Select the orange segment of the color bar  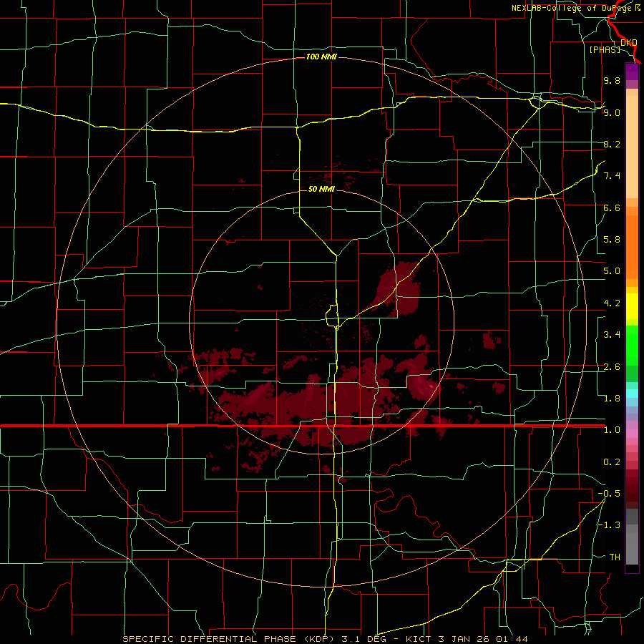632,248
